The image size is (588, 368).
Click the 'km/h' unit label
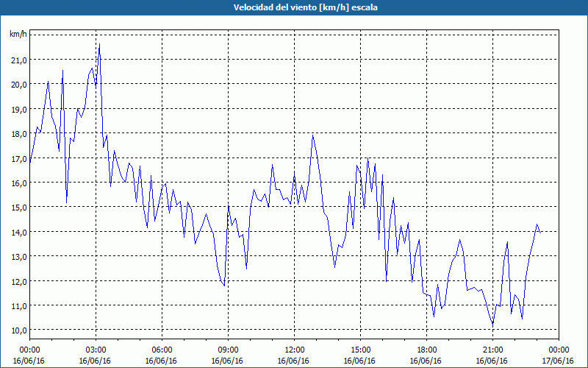(x=18, y=35)
